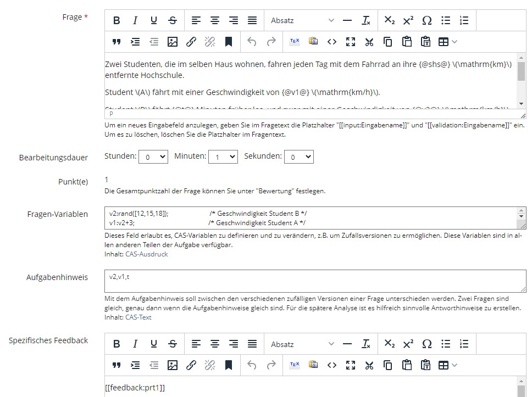Toggle underline in the Spezifisches Feedback toolbar

pos(154,344)
